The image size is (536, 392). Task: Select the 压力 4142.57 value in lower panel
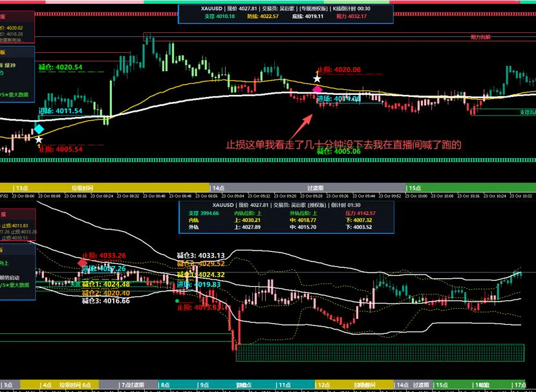click(360, 213)
